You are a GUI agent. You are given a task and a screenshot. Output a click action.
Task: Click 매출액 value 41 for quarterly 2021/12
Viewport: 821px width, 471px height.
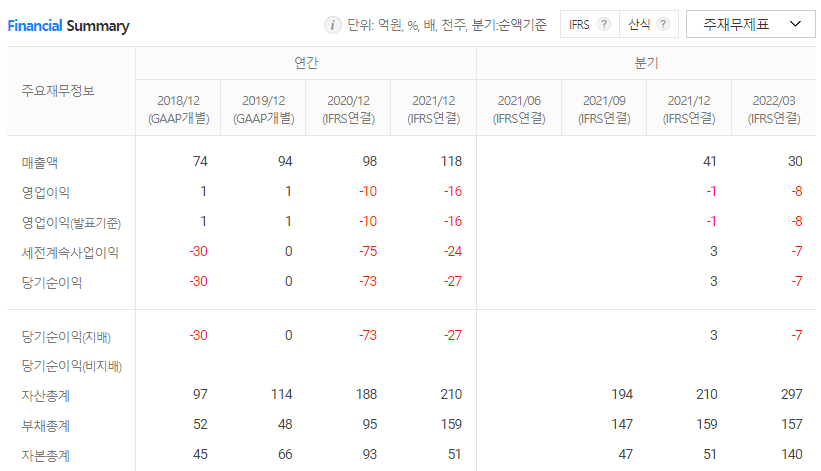click(709, 161)
